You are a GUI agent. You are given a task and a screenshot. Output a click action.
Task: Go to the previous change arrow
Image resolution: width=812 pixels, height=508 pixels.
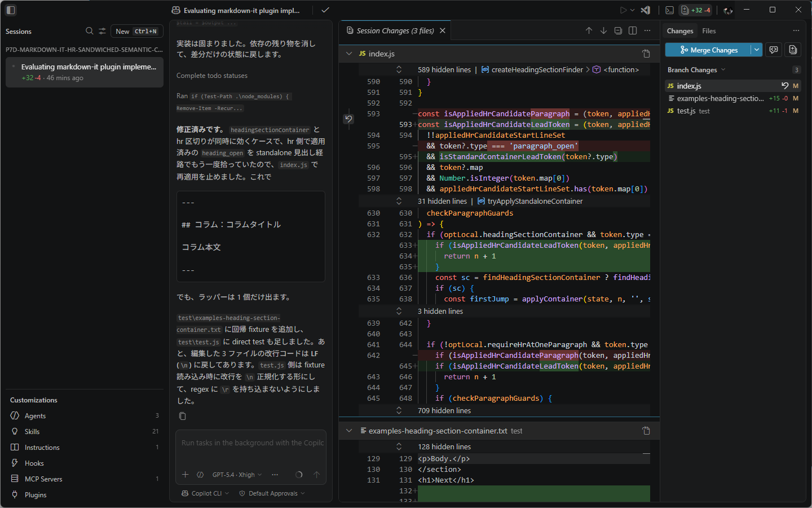(589, 30)
